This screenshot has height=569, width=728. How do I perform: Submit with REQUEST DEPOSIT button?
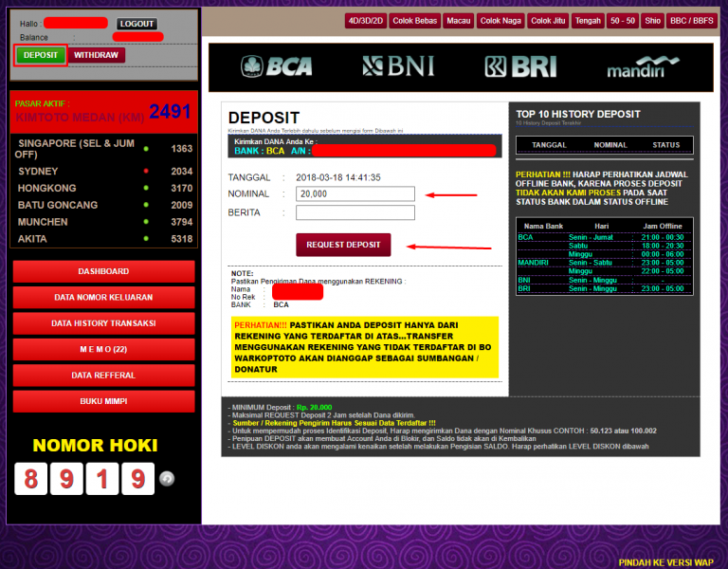pos(343,245)
